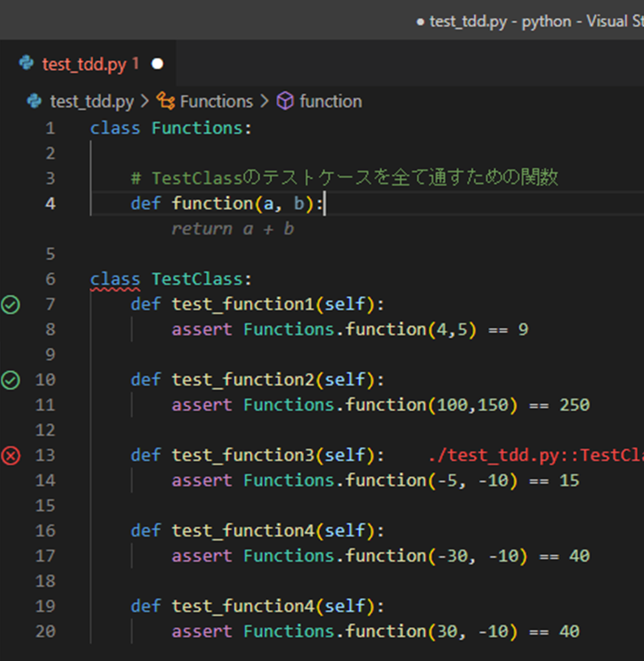Open the function breadcrumb dropdown
This screenshot has width=644, height=661.
tap(330, 102)
